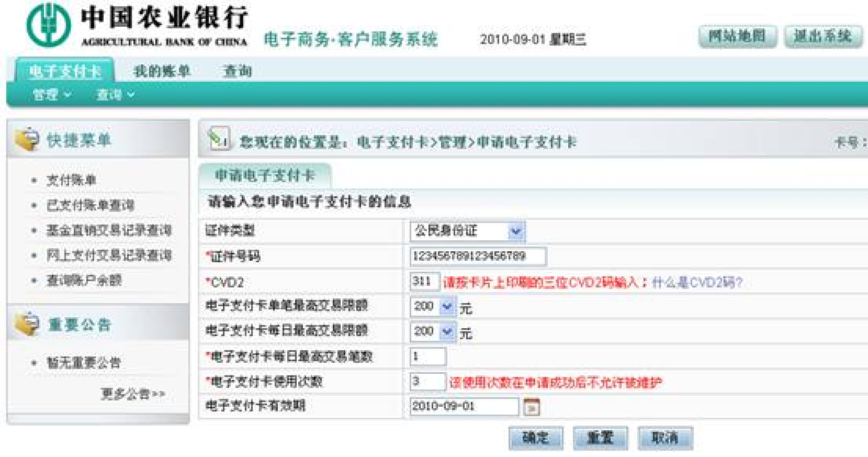The width and height of the screenshot is (868, 457).
Task: Click the 证件号码 input field
Action: click(478, 256)
